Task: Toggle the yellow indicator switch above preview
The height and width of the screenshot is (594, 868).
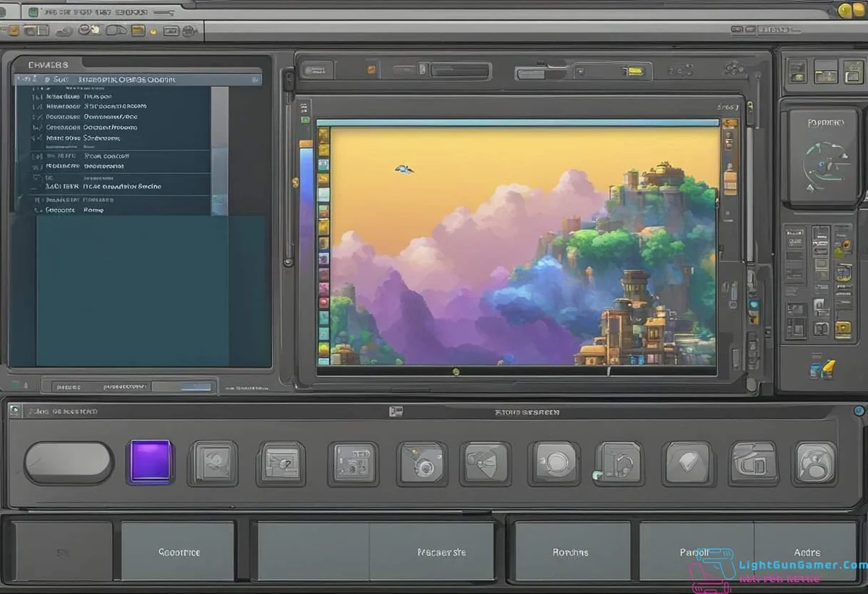Action: coord(634,72)
